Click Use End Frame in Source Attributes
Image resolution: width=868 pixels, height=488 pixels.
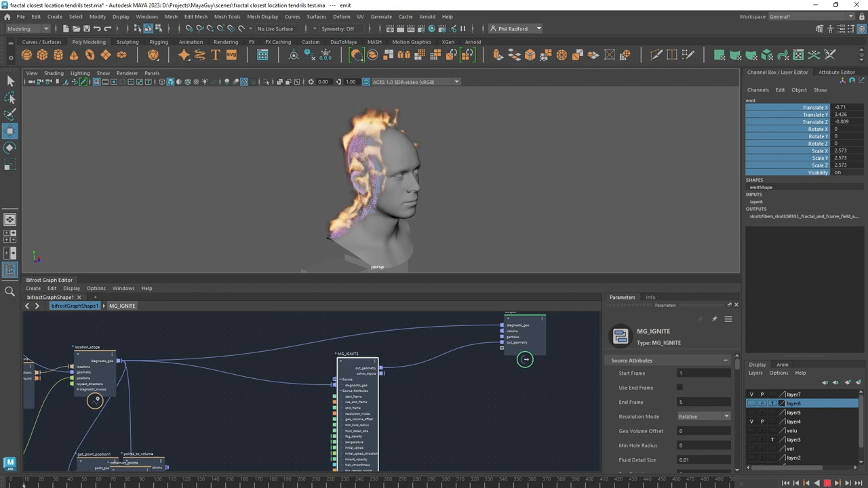[680, 387]
